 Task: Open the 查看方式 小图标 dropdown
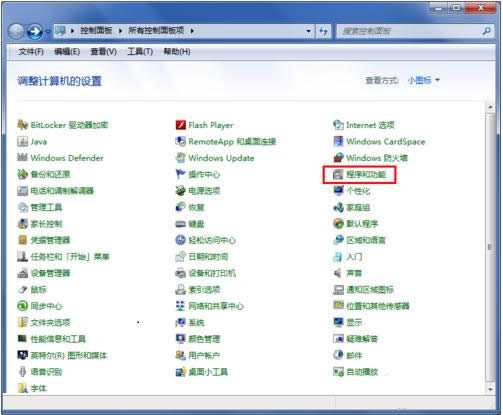tap(424, 80)
